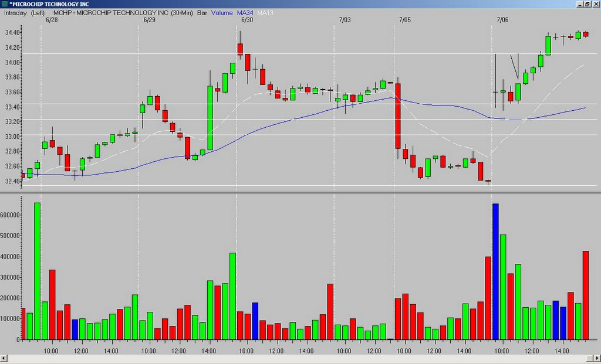Click the "6/29" date marker
The width and height of the screenshot is (601, 364).
coord(150,20)
